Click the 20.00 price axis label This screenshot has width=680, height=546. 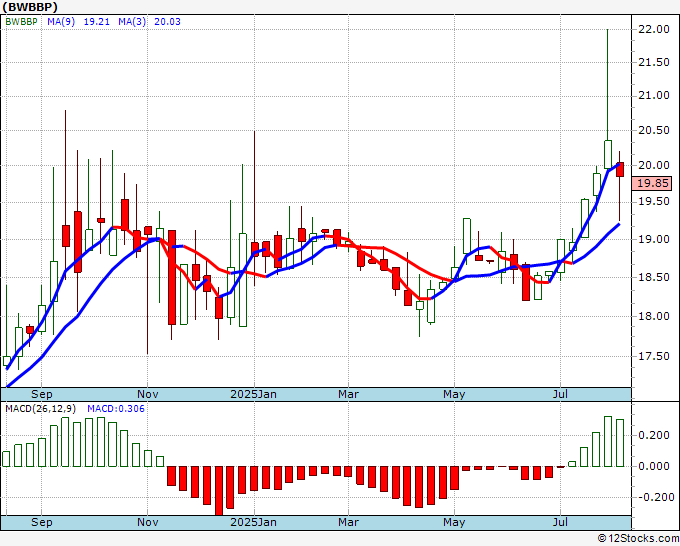point(654,165)
